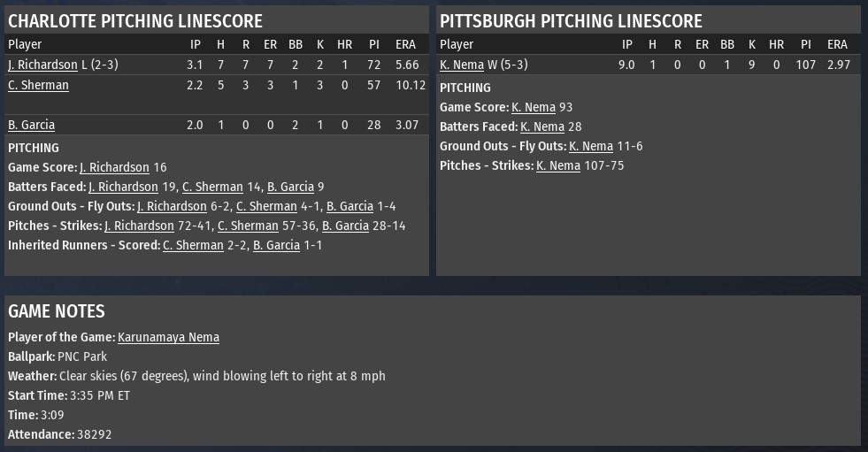868x452 pixels.
Task: Click C. Sherman in Ground Outs - Fly Outs line
Action: [267, 206]
